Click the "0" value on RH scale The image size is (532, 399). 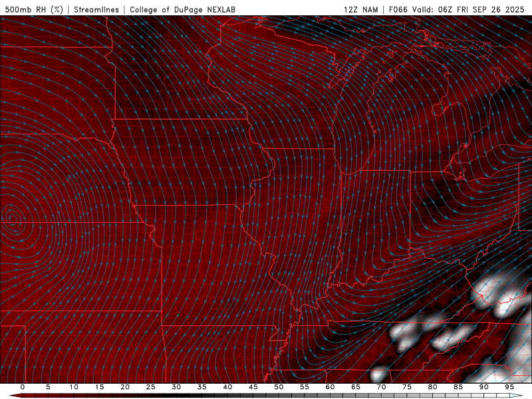coord(23,387)
